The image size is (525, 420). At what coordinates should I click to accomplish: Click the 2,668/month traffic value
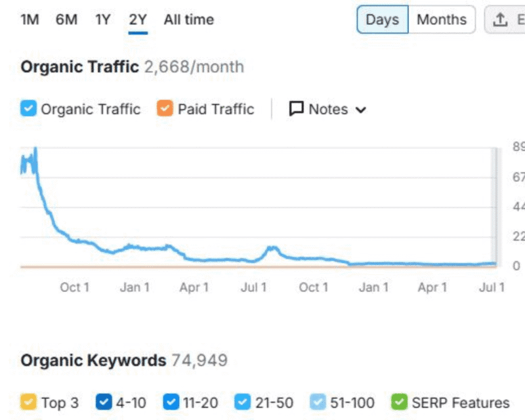click(x=194, y=67)
